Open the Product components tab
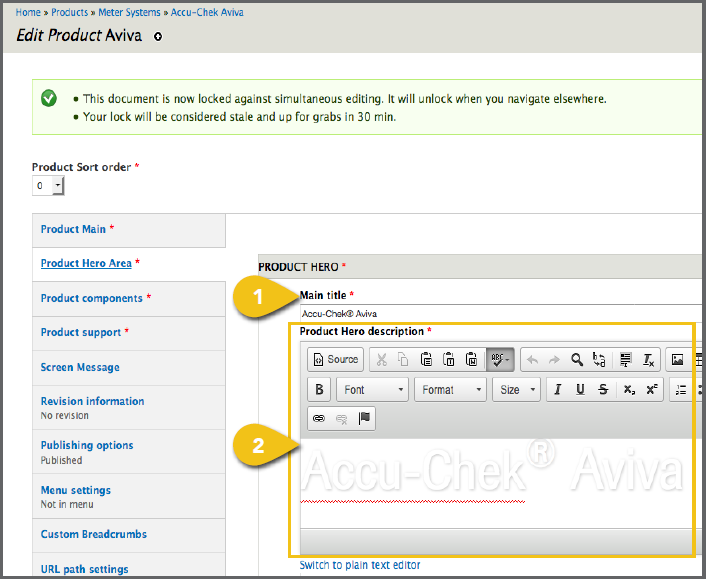Screen dimensions: 706x579 click(x=129, y=299)
